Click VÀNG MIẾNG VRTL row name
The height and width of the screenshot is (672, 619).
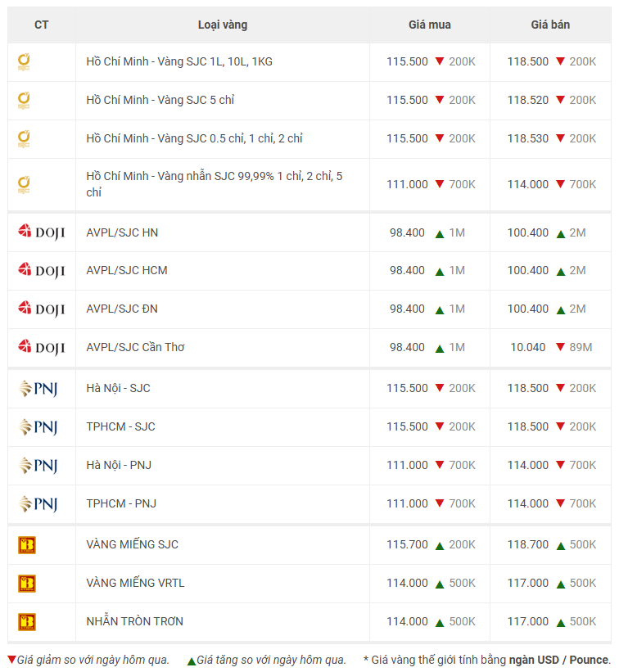135,583
